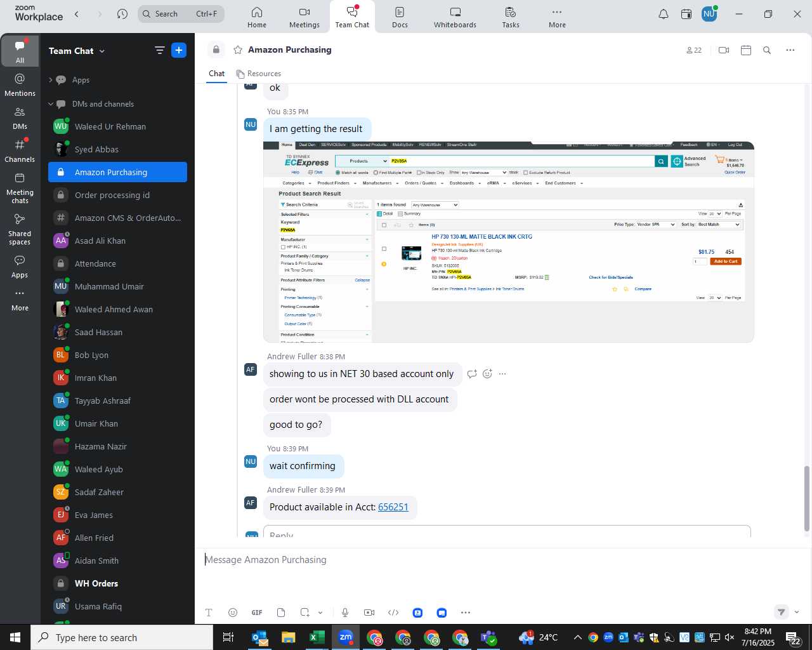Image resolution: width=812 pixels, height=650 pixels.
Task: Start a video meeting from channel header
Action: pyautogui.click(x=724, y=50)
